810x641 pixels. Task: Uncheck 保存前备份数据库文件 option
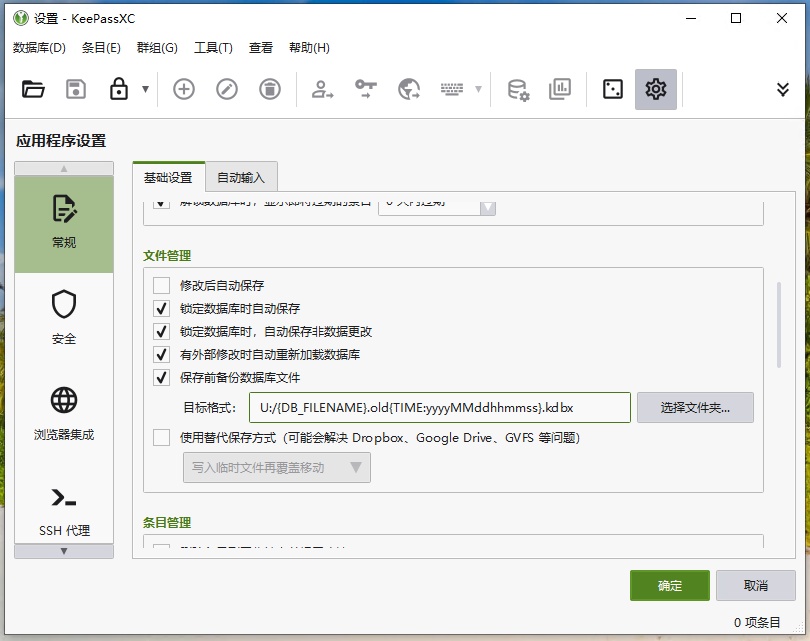(x=161, y=378)
